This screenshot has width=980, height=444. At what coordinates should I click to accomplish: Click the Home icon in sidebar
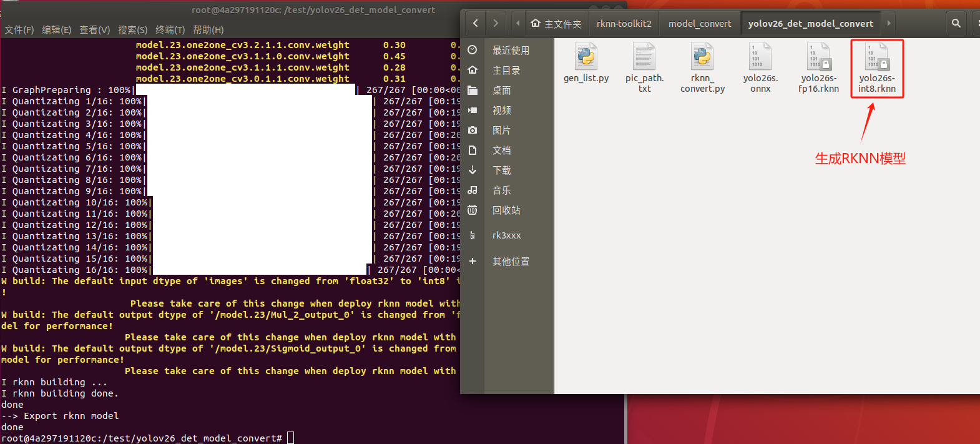(x=473, y=70)
